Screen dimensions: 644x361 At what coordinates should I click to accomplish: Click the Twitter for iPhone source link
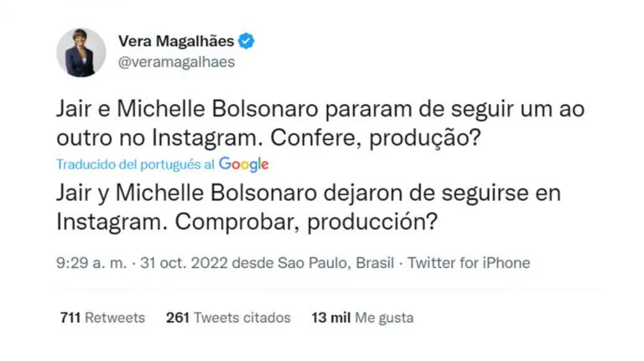pyautogui.click(x=469, y=263)
